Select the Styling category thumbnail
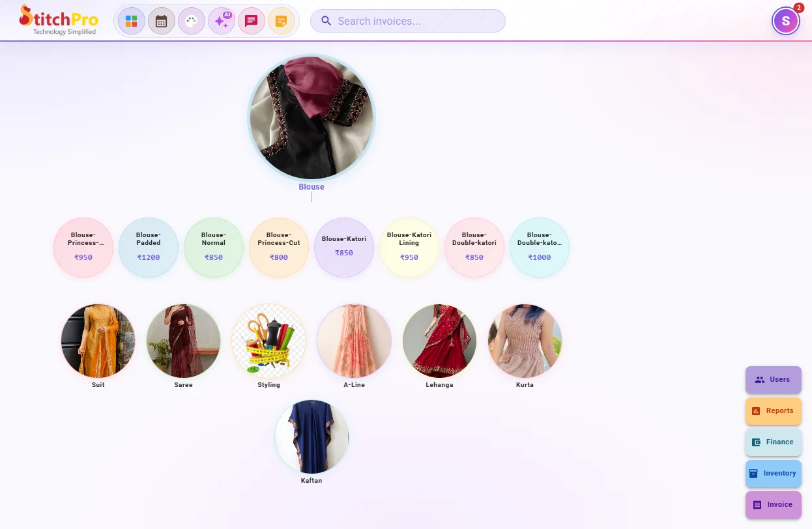812x529 pixels. point(268,341)
